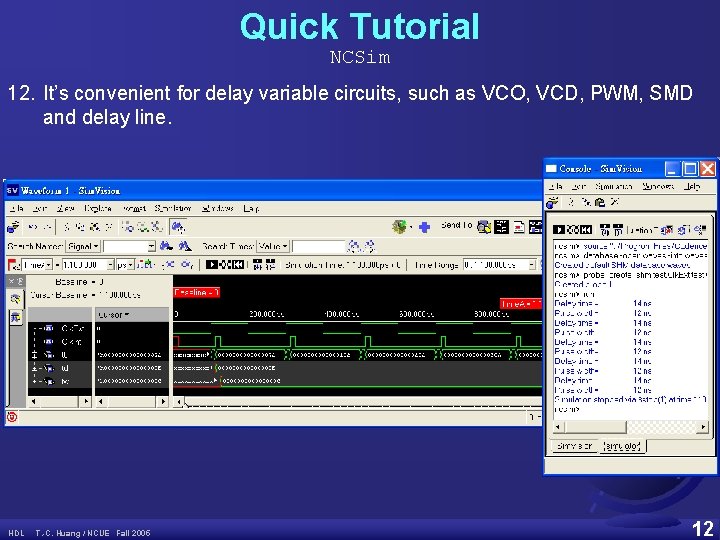This screenshot has width=720, height=540.
Task: Click the create marker icon beside ps dropdown
Action: click(145, 265)
